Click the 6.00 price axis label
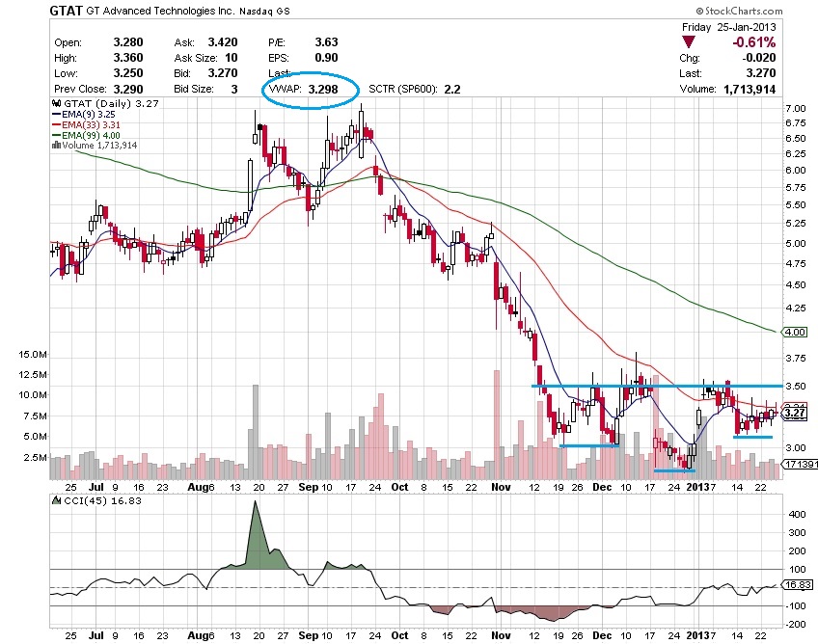818x644 pixels. (796, 170)
